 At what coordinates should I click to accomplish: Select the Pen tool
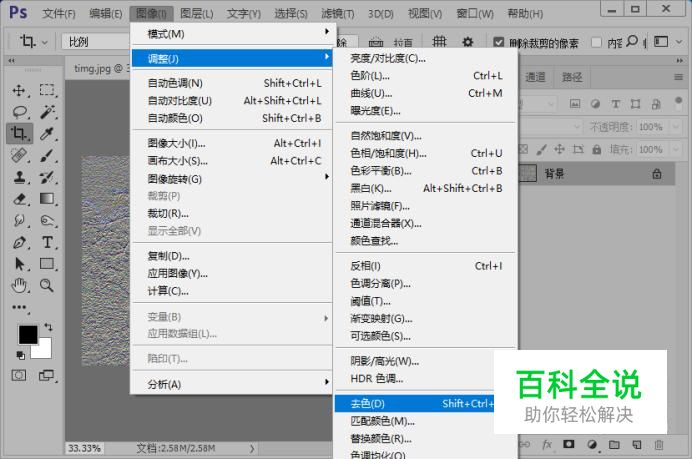coord(19,242)
